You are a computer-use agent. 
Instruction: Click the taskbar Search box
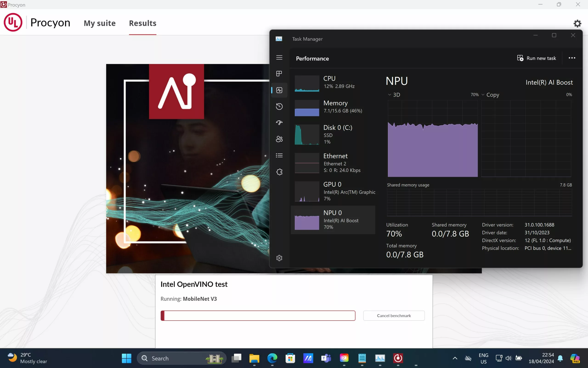coord(181,358)
